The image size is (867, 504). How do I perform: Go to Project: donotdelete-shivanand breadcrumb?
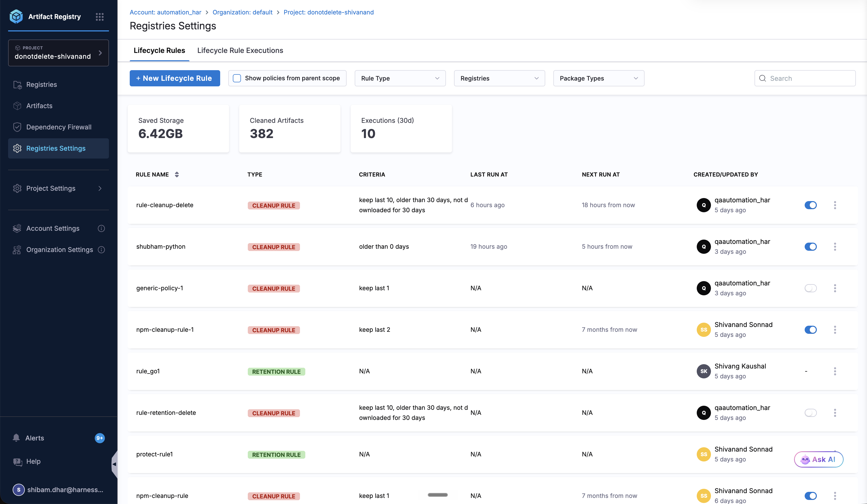point(329,12)
